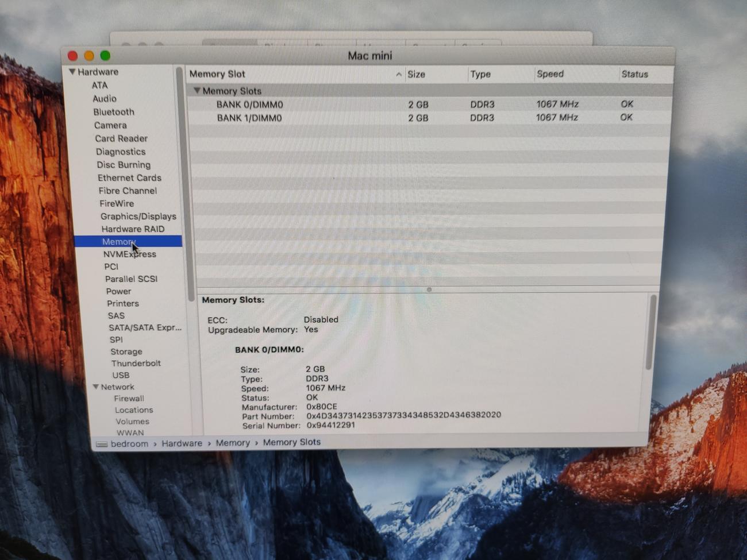Sort by the Status column header
Screen dimensions: 747x560
(x=634, y=74)
